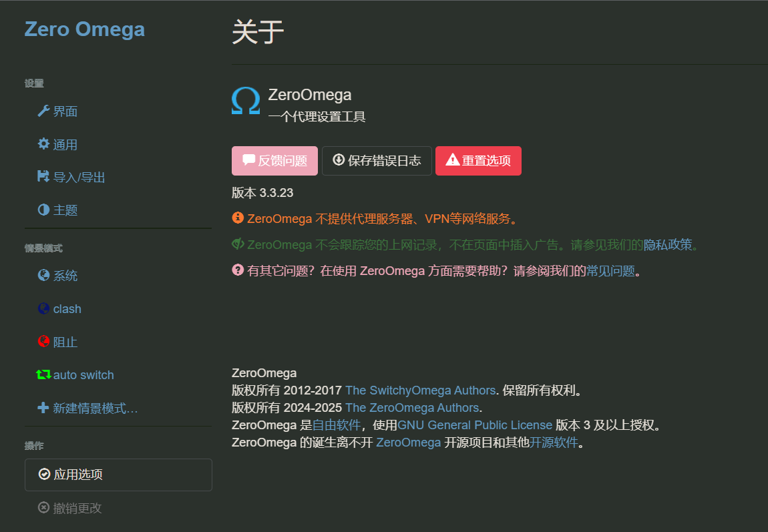Open the ZeroOmega 开源项目 link
Viewport: 768px width, 532px height.
tap(409, 443)
